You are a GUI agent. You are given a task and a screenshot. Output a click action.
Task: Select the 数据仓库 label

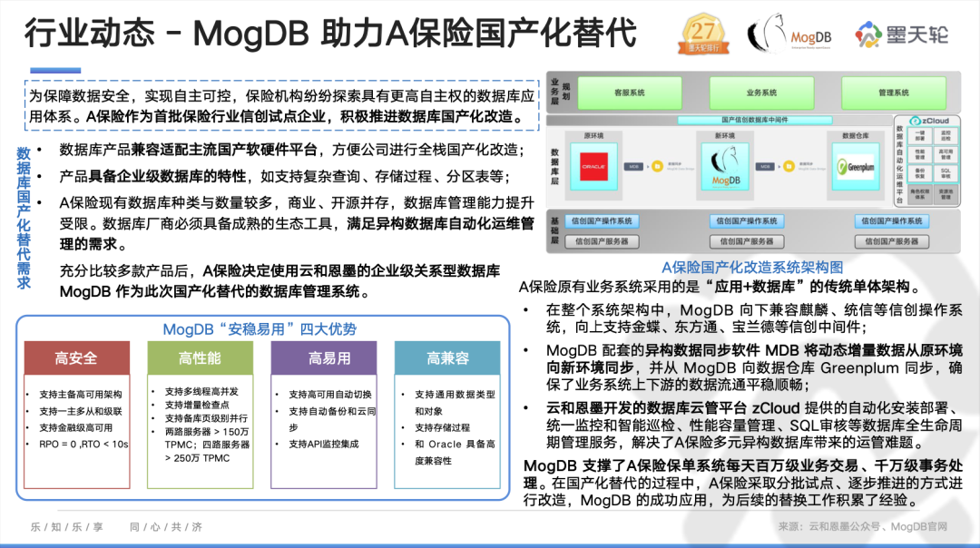coord(855,135)
